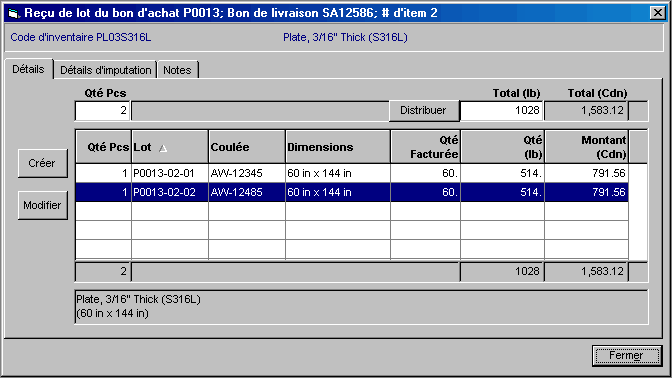Switch to the Détails tab

(28, 69)
